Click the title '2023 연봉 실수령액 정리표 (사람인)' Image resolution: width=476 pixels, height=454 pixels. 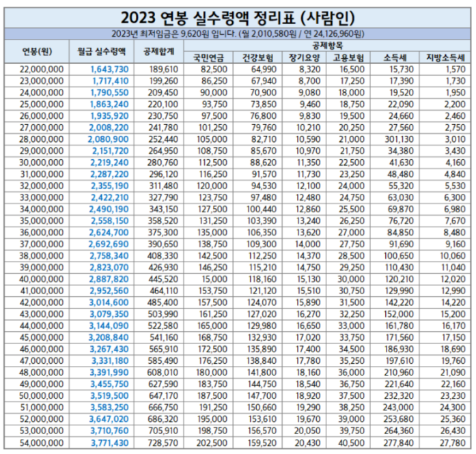(238, 18)
